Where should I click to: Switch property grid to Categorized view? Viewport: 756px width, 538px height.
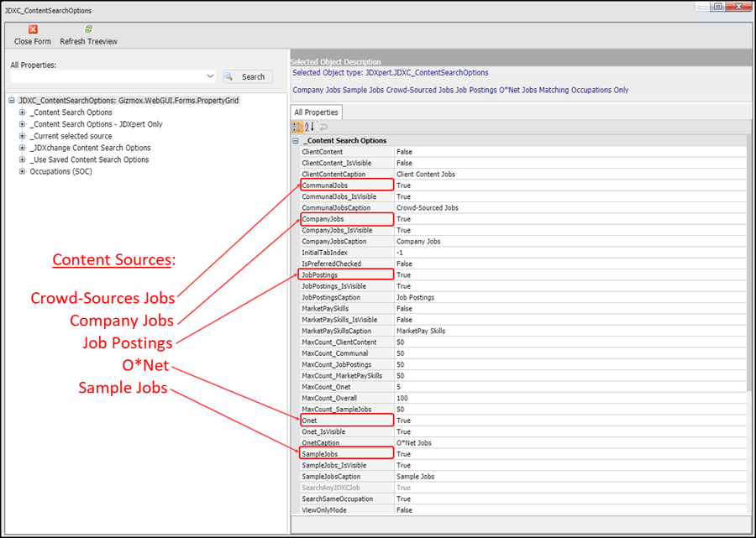click(297, 127)
